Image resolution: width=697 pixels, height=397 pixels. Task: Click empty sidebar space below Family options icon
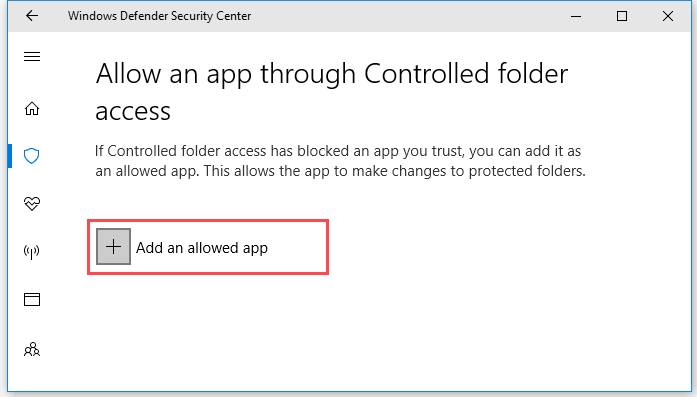(32, 376)
